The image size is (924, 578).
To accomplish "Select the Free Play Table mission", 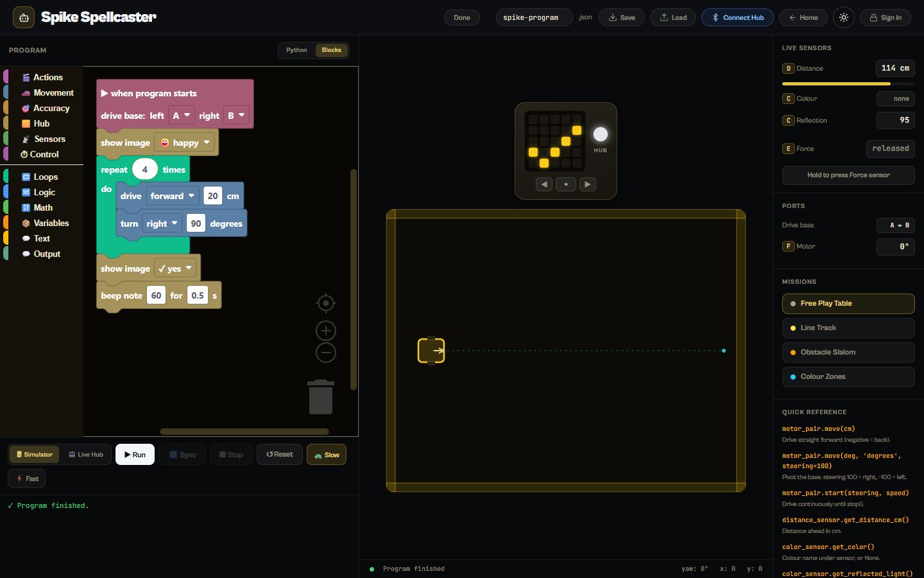I will point(848,304).
